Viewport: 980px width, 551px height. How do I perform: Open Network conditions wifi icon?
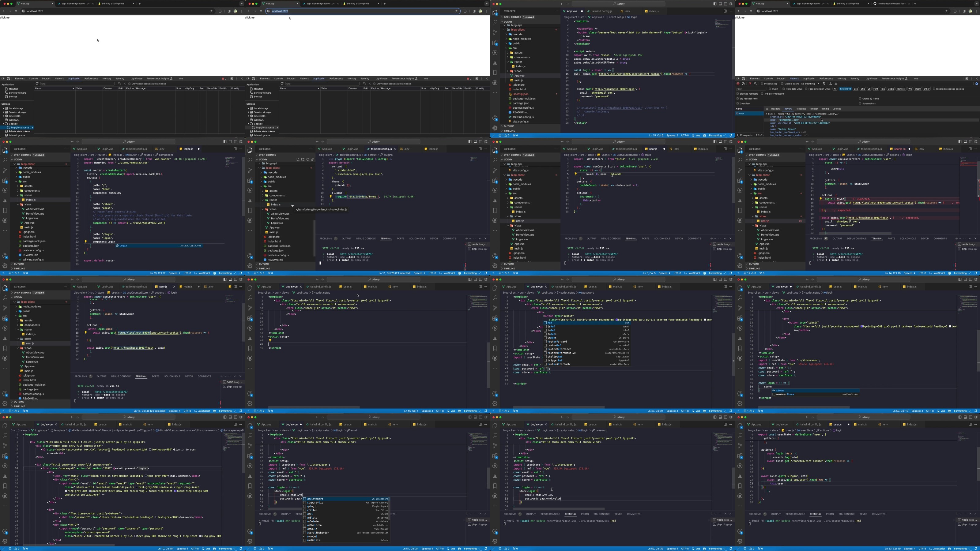(824, 84)
